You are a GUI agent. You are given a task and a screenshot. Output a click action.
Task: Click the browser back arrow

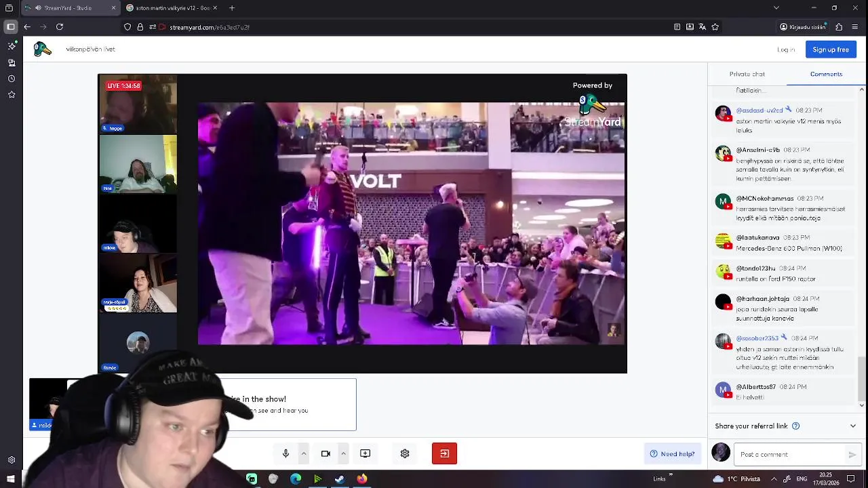(27, 27)
